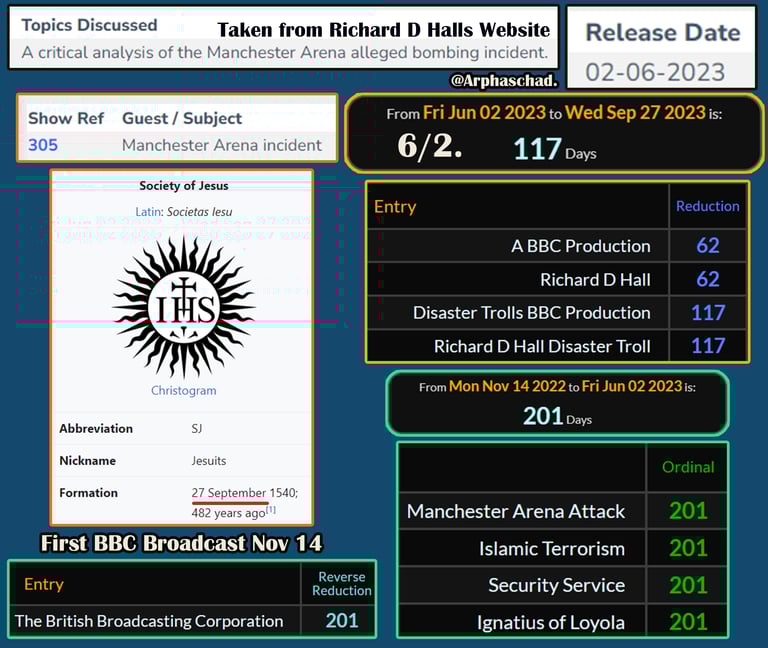Click 'First BBC Broadcast Nov 14' caption
This screenshot has height=648, width=768.
[x=182, y=543]
